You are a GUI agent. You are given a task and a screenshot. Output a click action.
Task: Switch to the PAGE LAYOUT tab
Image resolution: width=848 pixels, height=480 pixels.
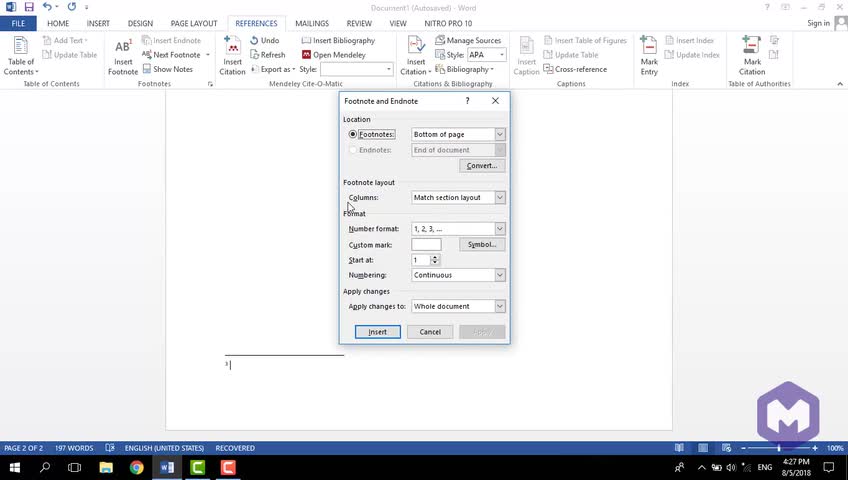click(194, 23)
